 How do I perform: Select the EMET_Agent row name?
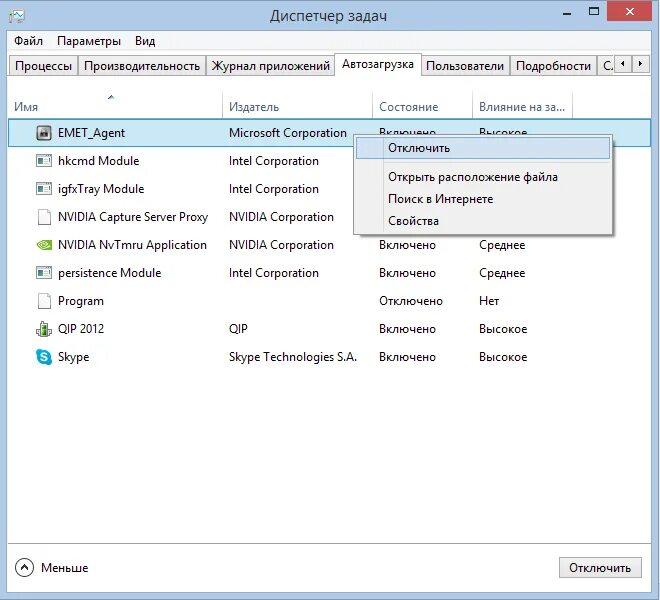coord(91,133)
